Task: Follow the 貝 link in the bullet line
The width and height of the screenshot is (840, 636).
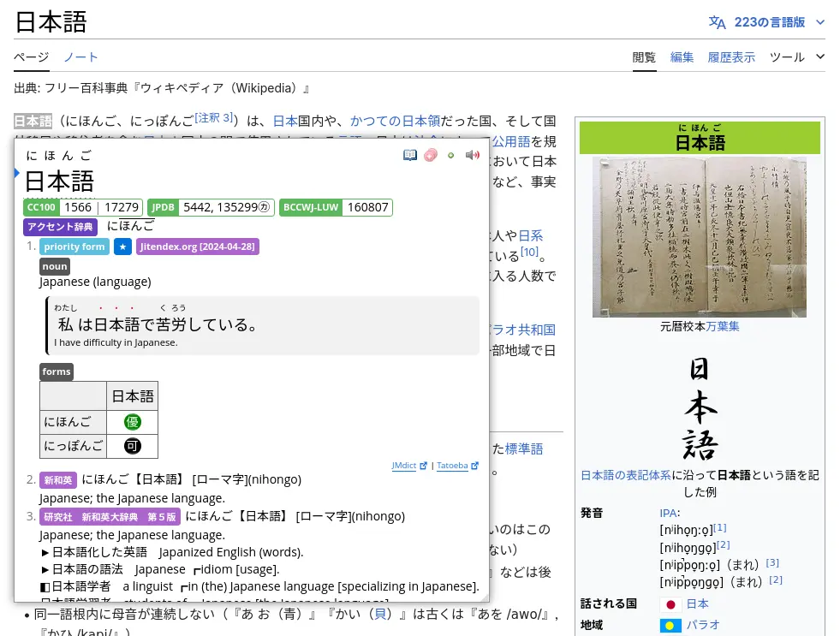Action: (x=380, y=614)
